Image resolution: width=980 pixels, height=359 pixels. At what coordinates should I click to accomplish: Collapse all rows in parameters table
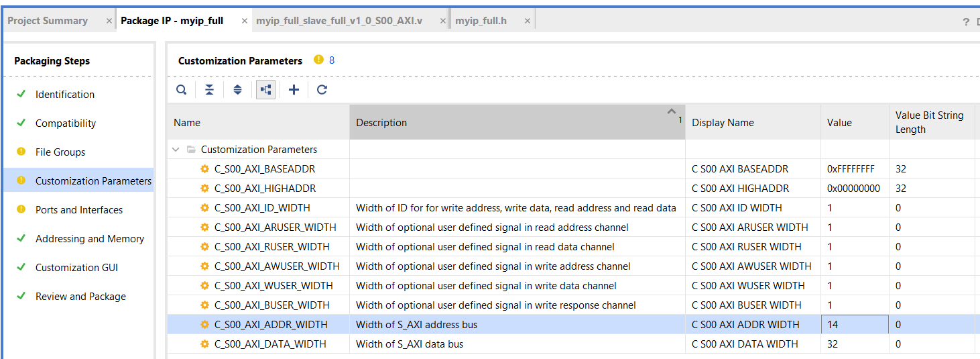[x=209, y=90]
